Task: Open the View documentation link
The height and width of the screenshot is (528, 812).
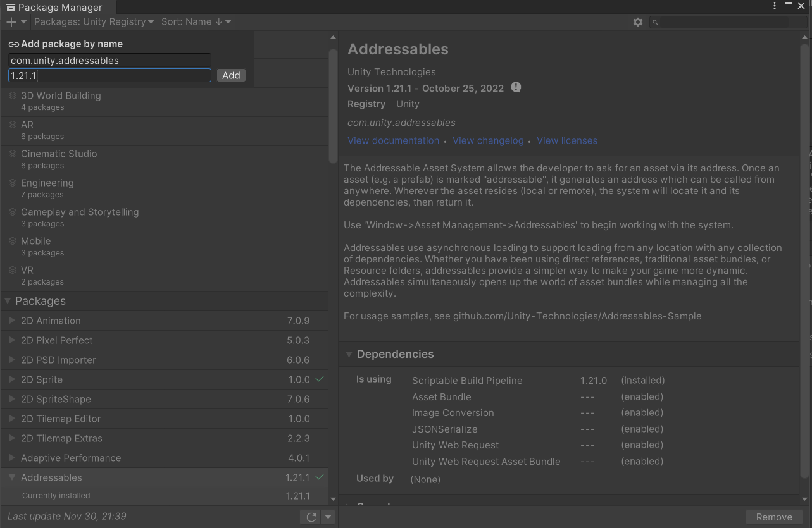Action: [393, 140]
